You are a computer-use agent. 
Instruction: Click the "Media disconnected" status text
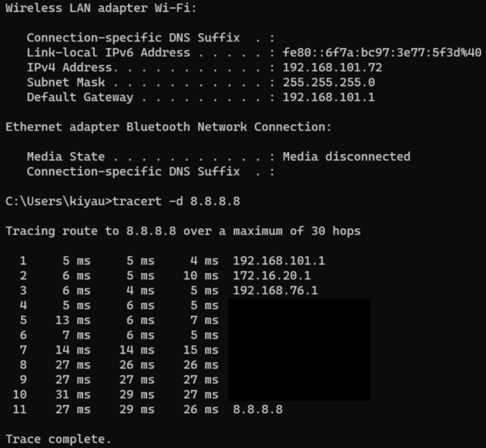click(346, 157)
